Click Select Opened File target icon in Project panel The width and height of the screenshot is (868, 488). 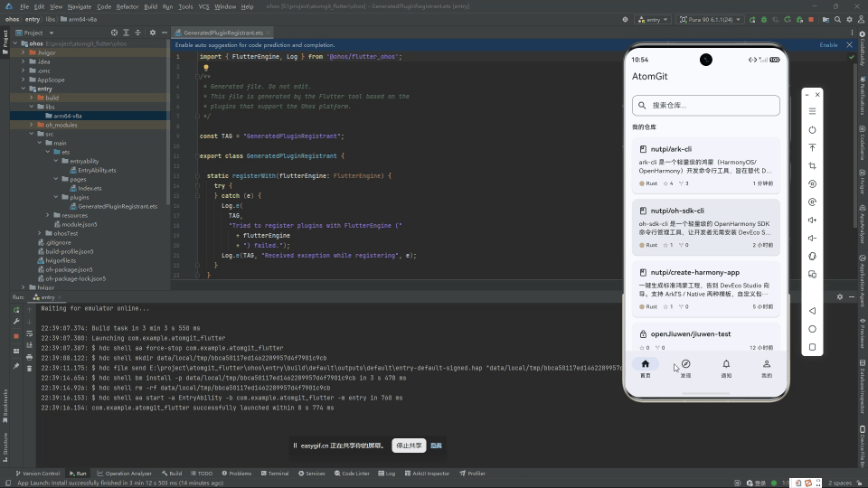(x=114, y=33)
